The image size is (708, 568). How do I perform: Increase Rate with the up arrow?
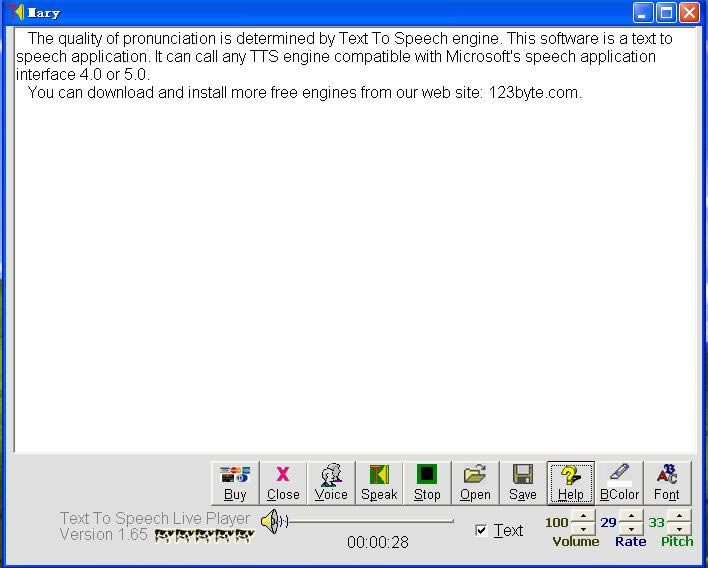[x=631, y=516]
